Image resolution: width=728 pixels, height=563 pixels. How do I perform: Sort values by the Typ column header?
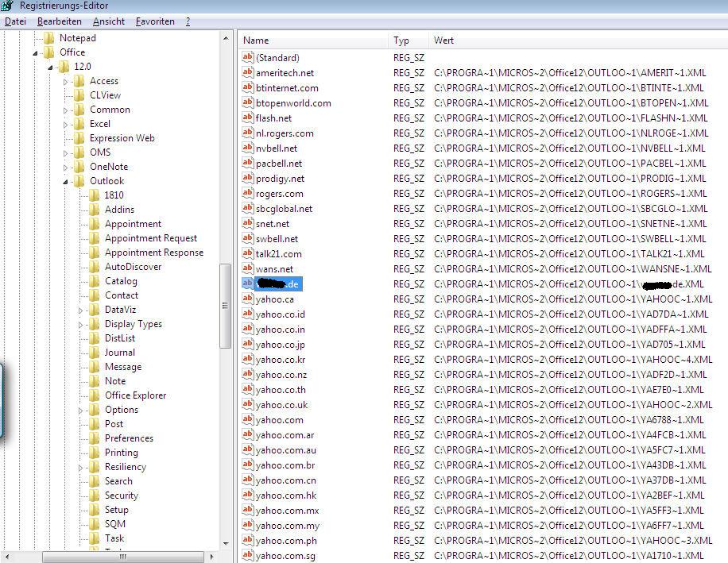[x=408, y=40]
